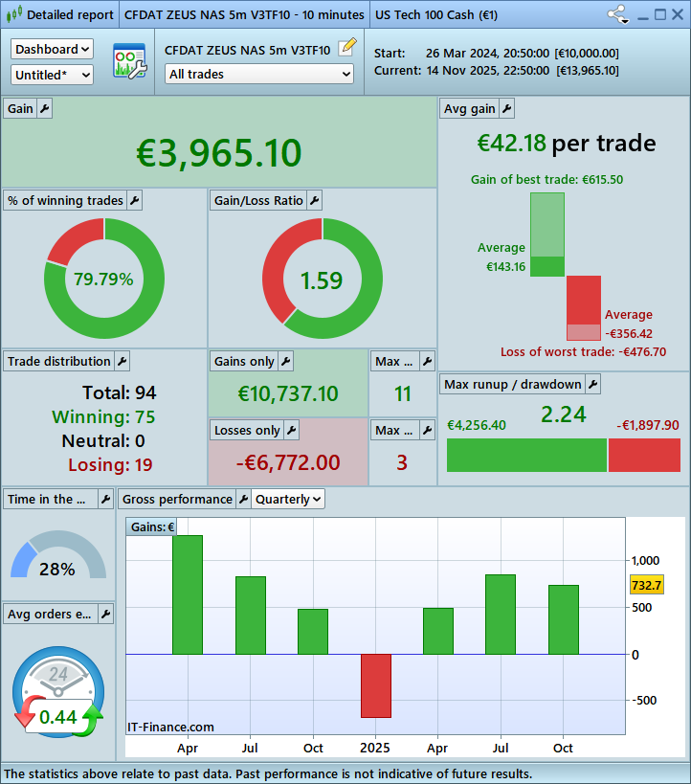
Task: Open the Avg gain widget settings wrench
Action: (507, 108)
